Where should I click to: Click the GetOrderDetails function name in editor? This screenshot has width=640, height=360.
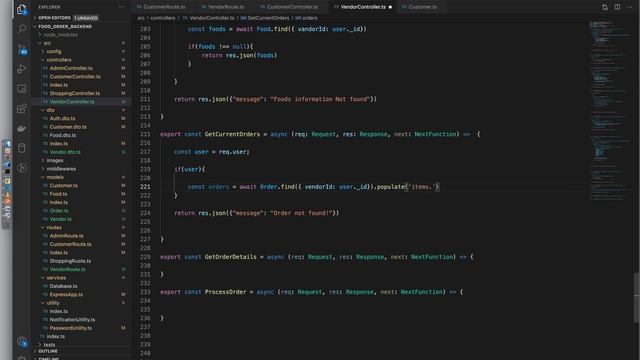click(231, 257)
